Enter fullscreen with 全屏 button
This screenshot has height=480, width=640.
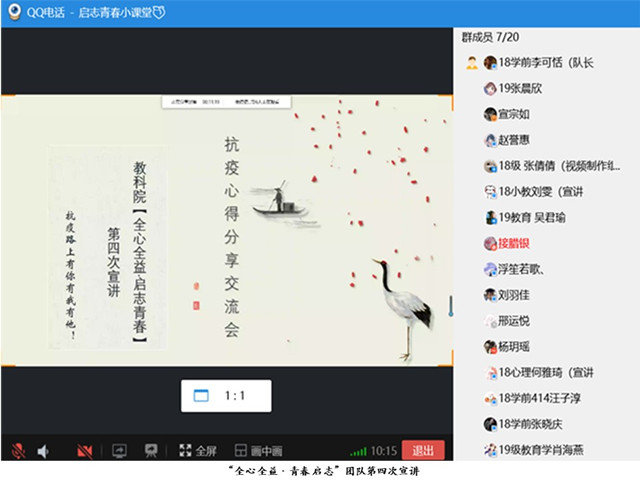click(197, 450)
